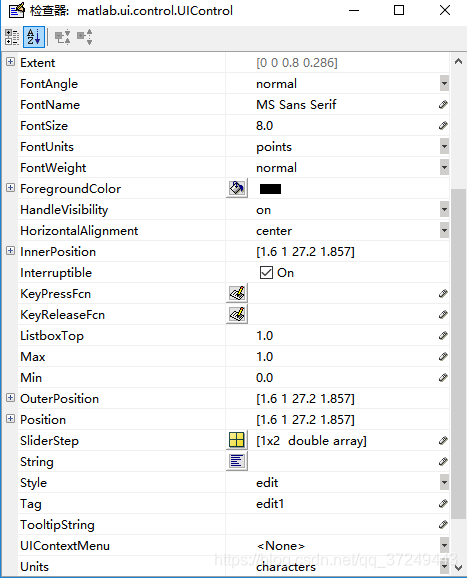Select the String property name

[x=37, y=462]
